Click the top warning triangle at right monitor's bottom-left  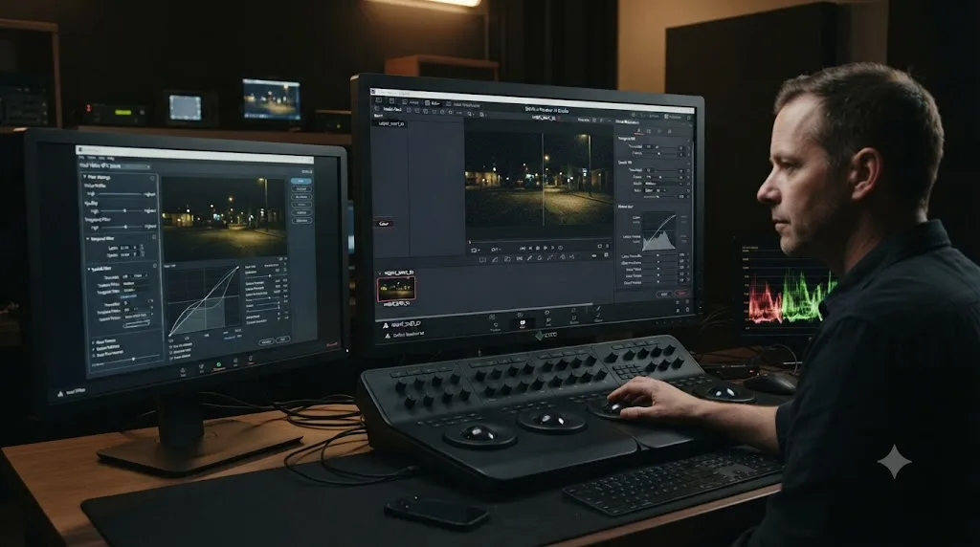click(x=386, y=325)
